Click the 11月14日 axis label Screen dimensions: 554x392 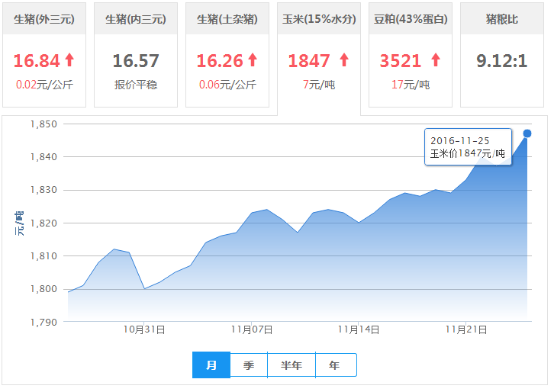(358, 329)
